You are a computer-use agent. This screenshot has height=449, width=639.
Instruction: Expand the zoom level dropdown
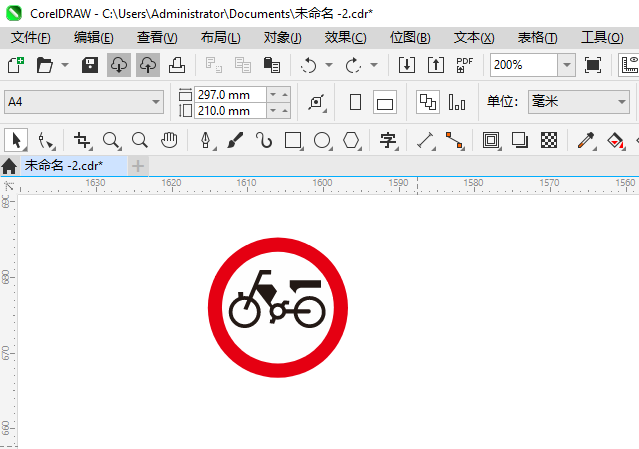pyautogui.click(x=566, y=65)
